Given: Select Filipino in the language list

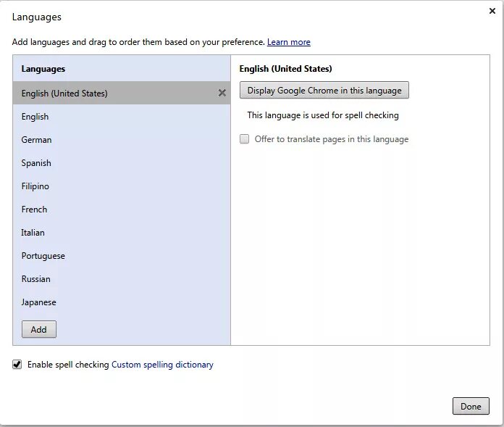Looking at the screenshot, I should point(122,186).
